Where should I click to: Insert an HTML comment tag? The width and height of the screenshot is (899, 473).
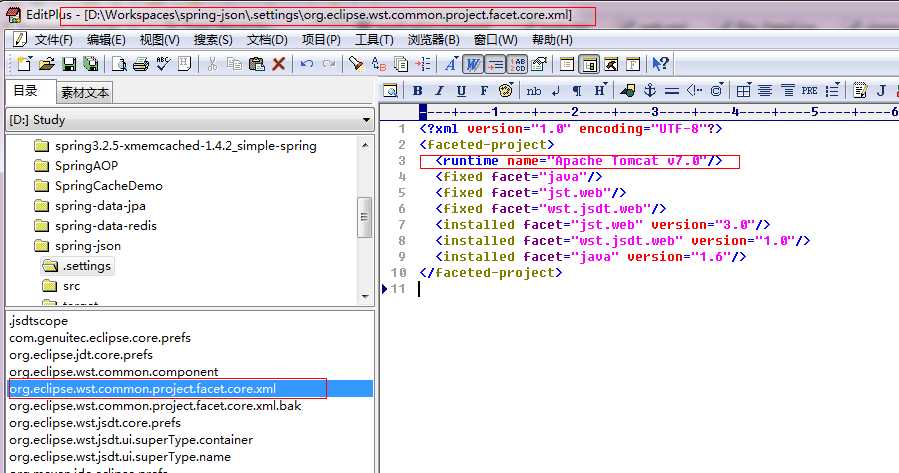[x=694, y=90]
